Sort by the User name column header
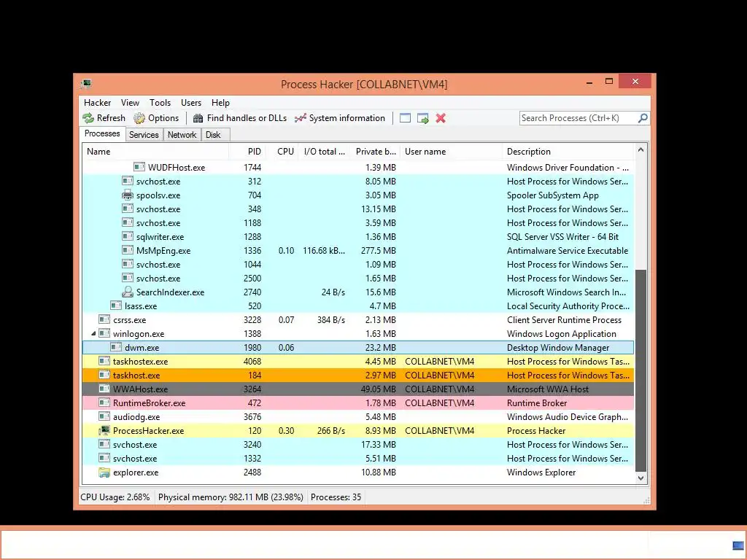The width and height of the screenshot is (747, 560). point(451,152)
